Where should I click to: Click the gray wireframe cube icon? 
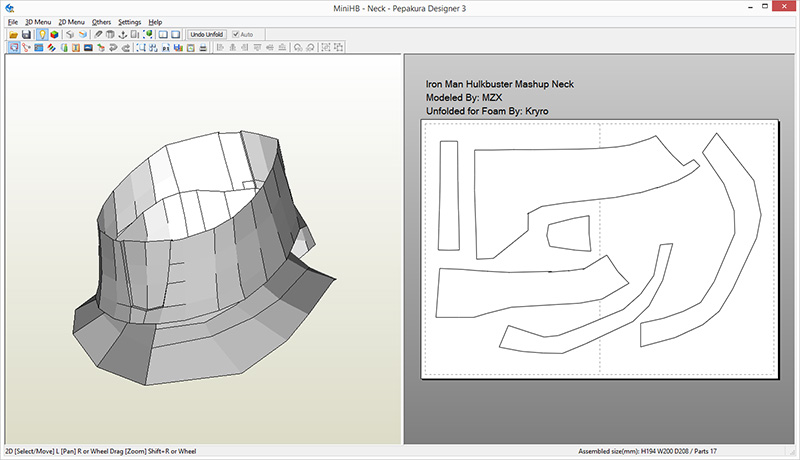70,35
